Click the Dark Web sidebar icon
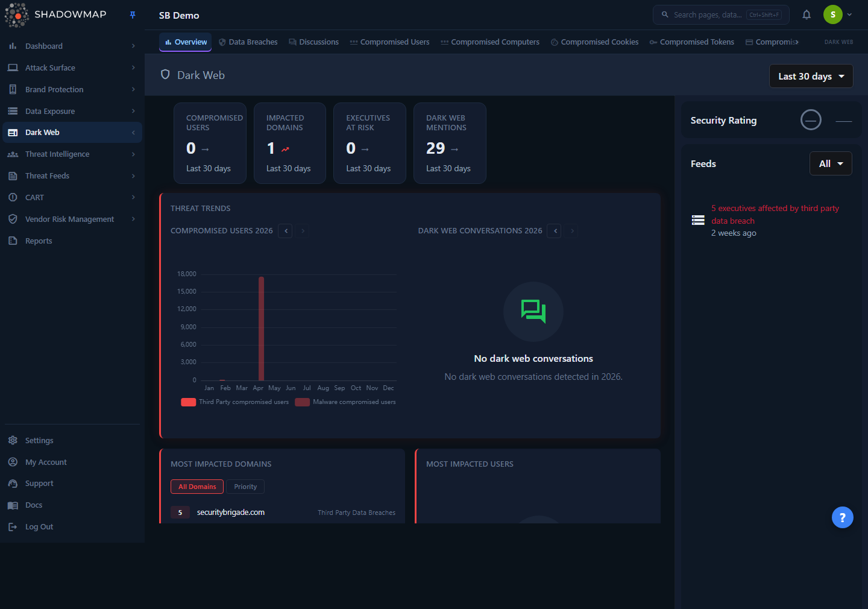The height and width of the screenshot is (609, 868). click(x=13, y=133)
